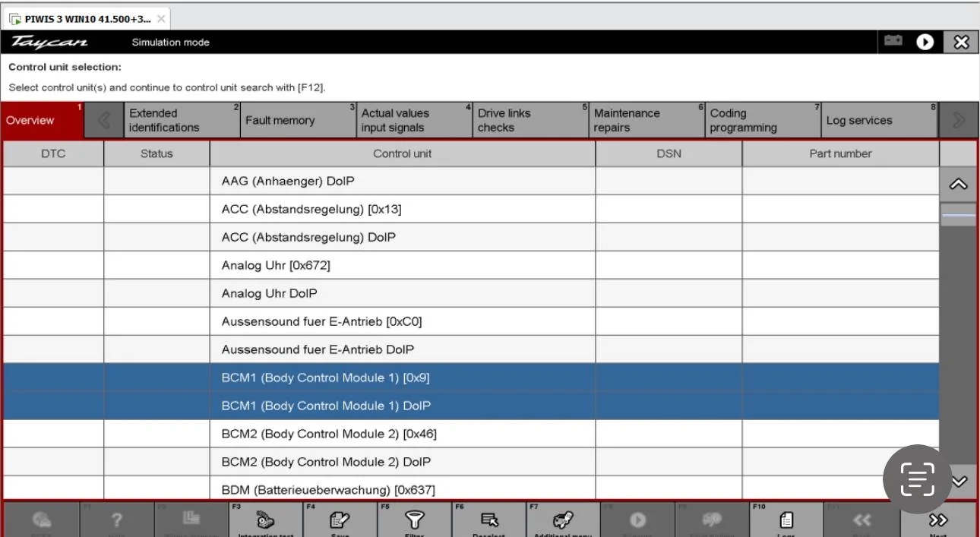This screenshot has height=537, width=980.
Task: Click the floating text-scan icon
Action: (917, 479)
